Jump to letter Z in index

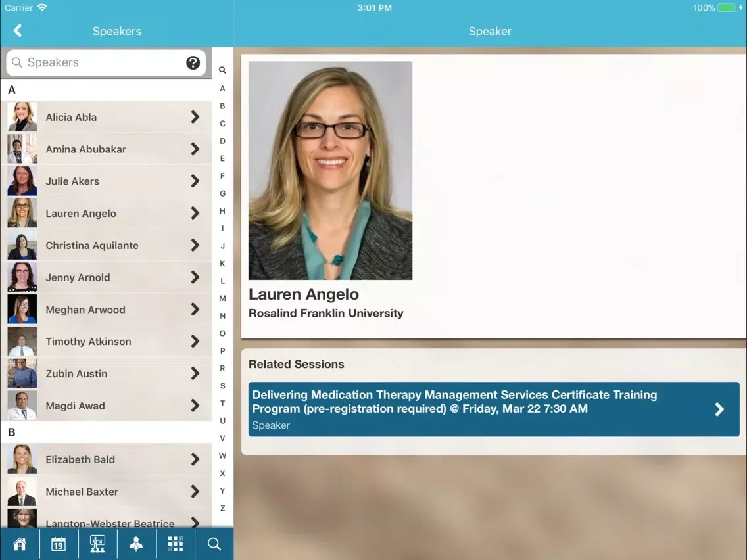(x=222, y=508)
